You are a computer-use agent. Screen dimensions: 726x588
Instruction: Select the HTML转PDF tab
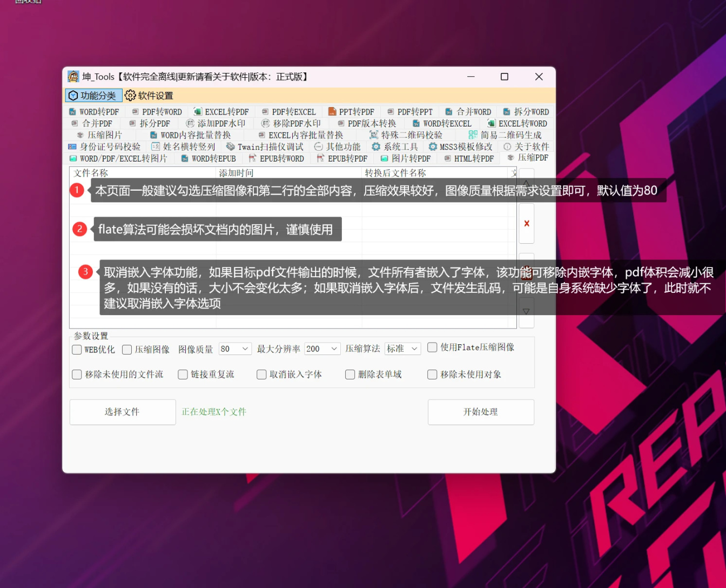[x=469, y=158]
